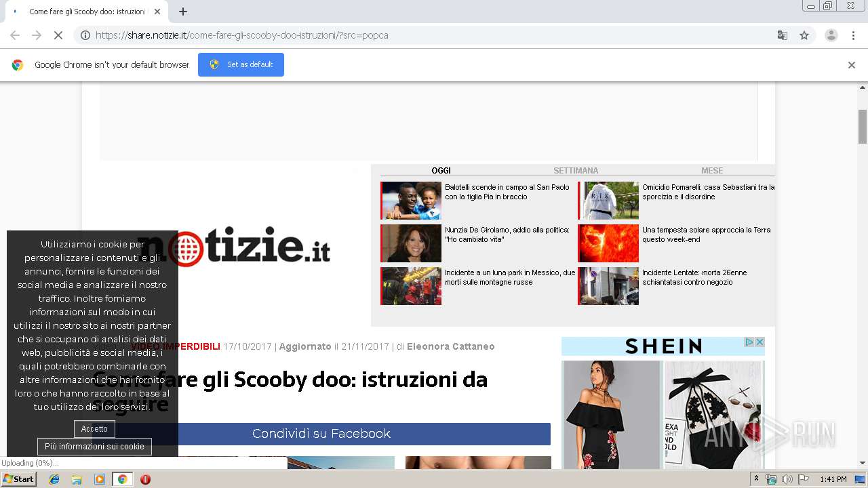Open site information icon in address bar
The image size is (868, 488).
coord(85,35)
